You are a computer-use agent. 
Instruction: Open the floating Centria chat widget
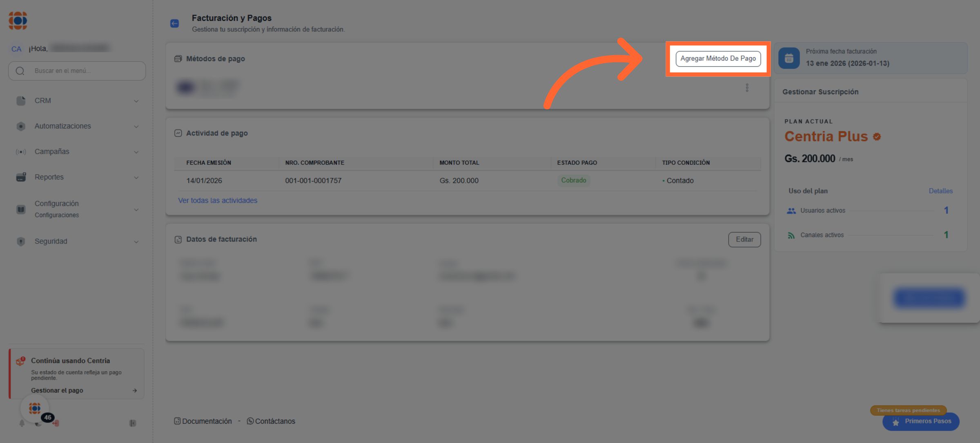coord(35,408)
